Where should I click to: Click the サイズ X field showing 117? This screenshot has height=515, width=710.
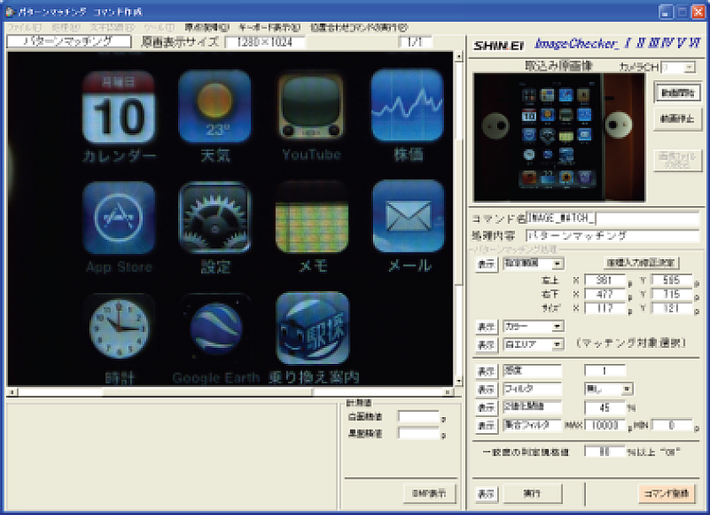[x=604, y=308]
